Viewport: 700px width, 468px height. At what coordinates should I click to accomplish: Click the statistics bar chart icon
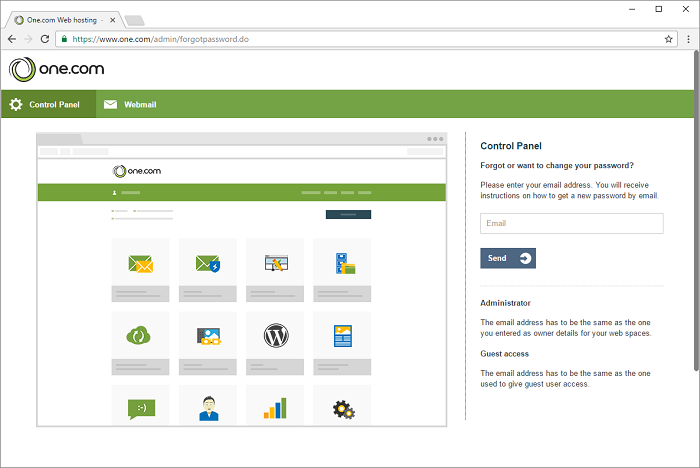pyautogui.click(x=275, y=408)
